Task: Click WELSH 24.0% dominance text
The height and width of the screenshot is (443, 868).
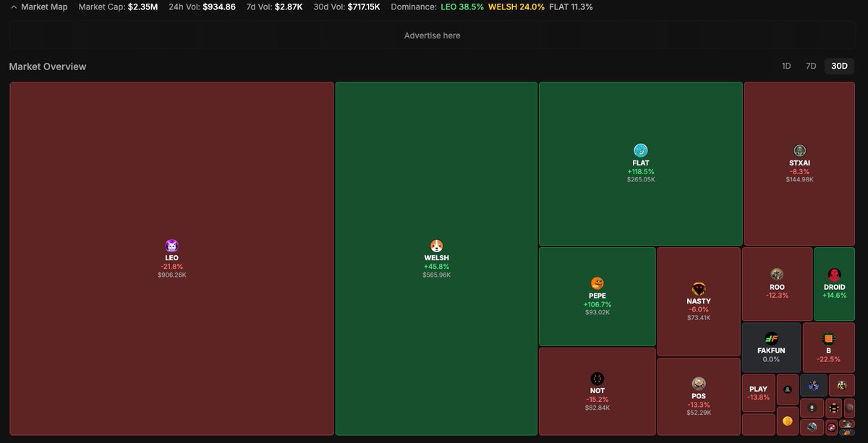Action: 516,7
